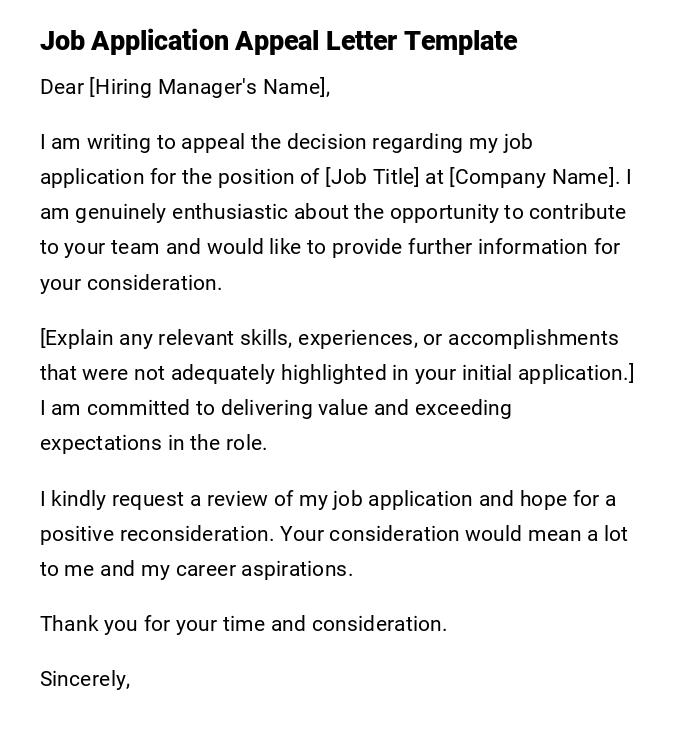The image size is (700, 742).
Task: Click the "Job Application Appeal Letter Template" heading
Action: tap(278, 41)
